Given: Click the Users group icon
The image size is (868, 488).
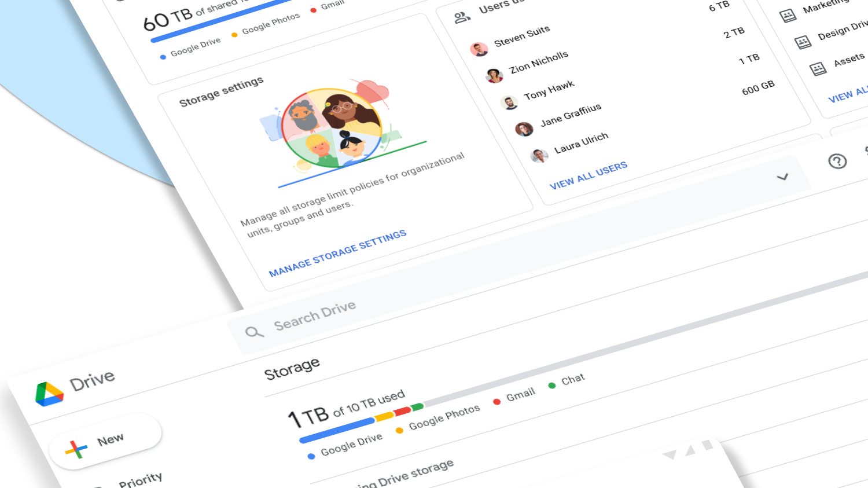Looking at the screenshot, I should click(462, 17).
